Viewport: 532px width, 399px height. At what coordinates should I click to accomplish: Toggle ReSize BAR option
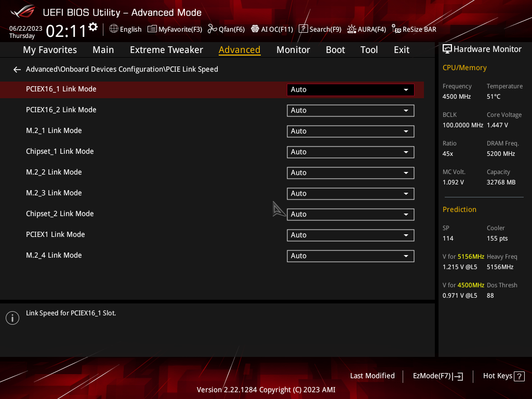[414, 29]
